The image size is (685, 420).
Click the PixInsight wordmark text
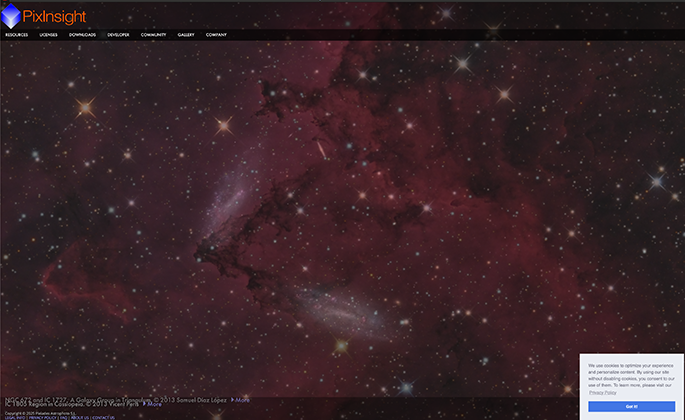(x=54, y=16)
